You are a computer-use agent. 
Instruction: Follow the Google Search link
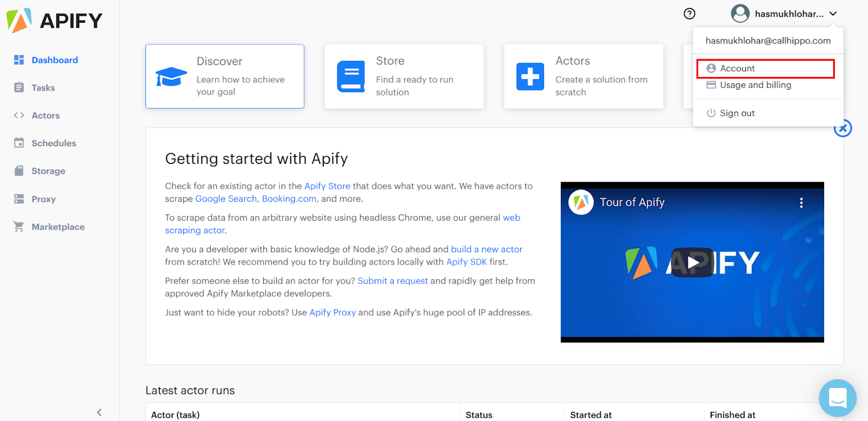tap(226, 199)
